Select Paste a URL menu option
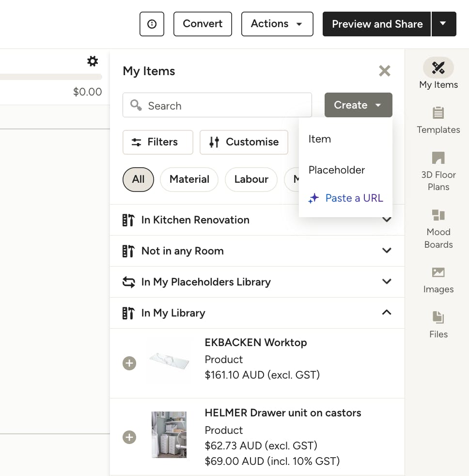The image size is (469, 476). point(354,198)
